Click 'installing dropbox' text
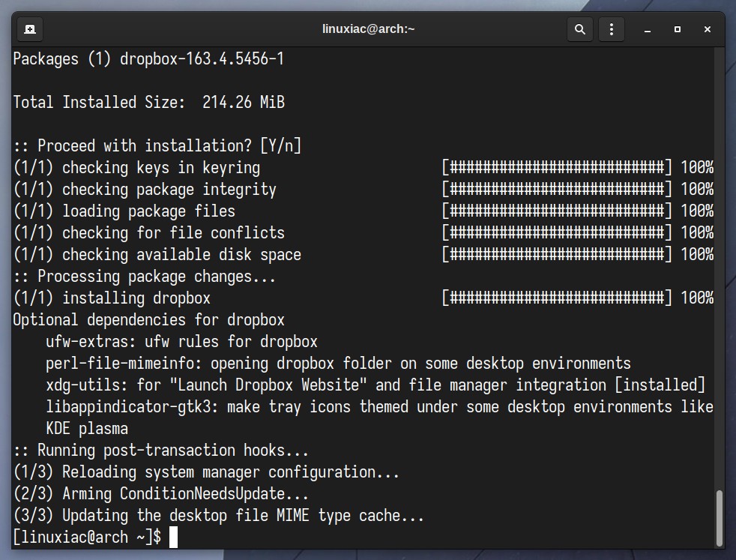 pyautogui.click(x=136, y=298)
